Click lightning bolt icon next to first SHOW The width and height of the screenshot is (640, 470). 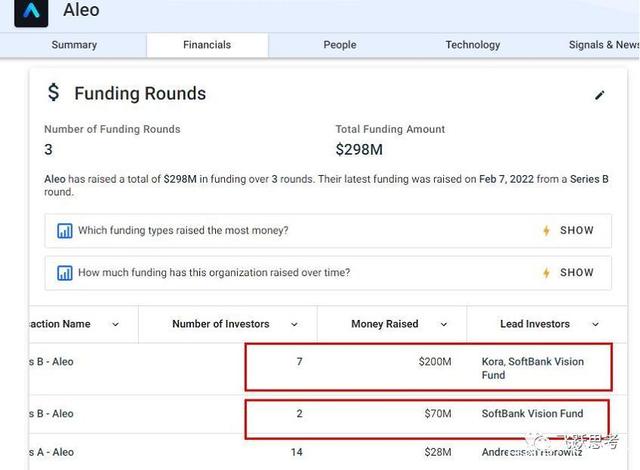click(x=546, y=231)
